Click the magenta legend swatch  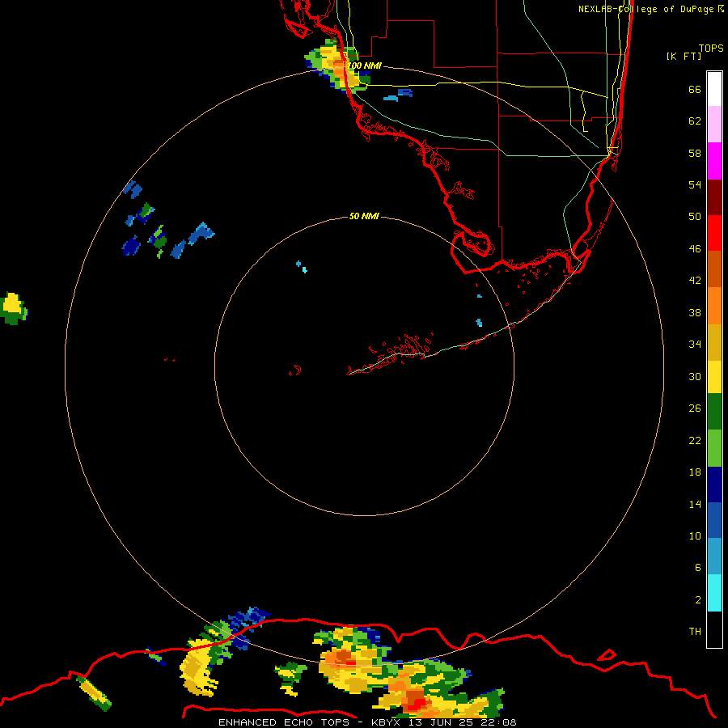[714, 161]
